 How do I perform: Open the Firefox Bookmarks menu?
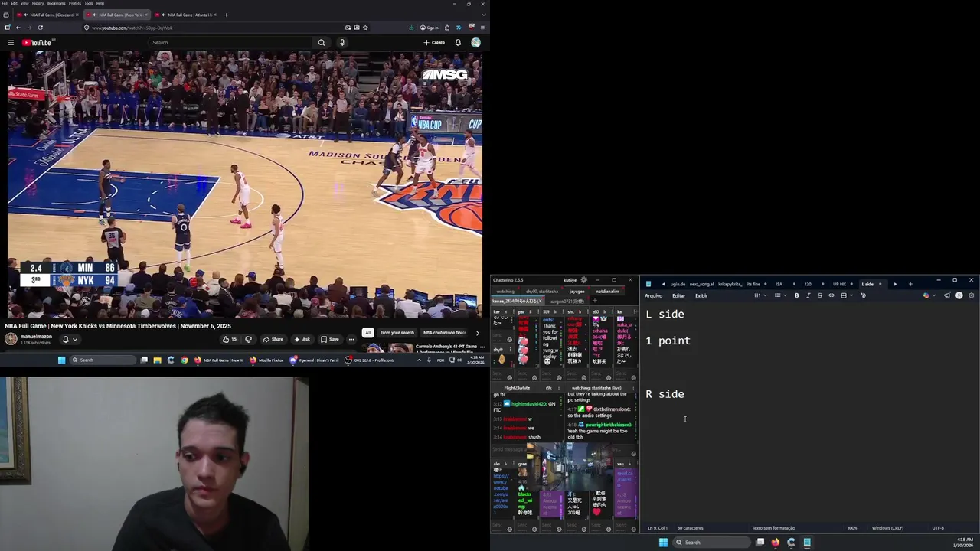[56, 3]
